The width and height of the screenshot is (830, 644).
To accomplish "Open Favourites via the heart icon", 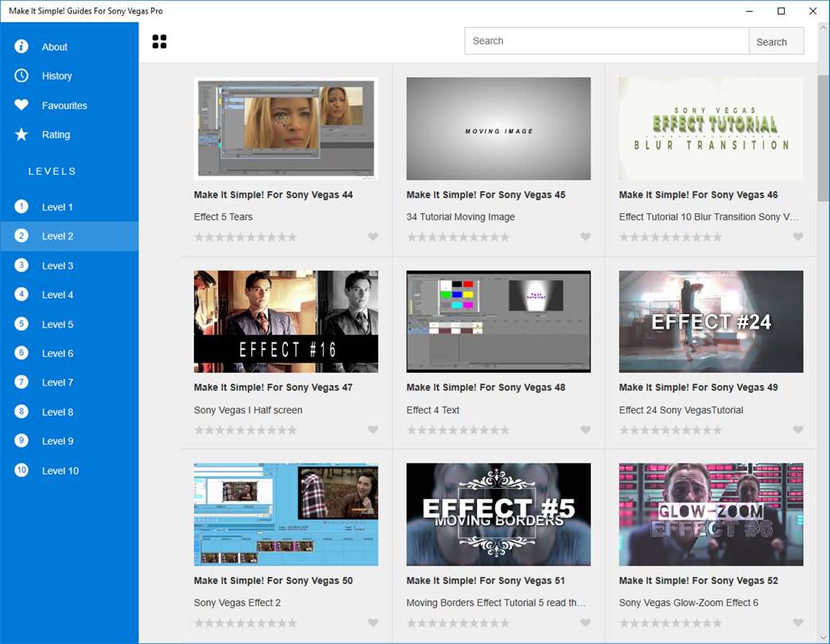I will click(x=21, y=105).
